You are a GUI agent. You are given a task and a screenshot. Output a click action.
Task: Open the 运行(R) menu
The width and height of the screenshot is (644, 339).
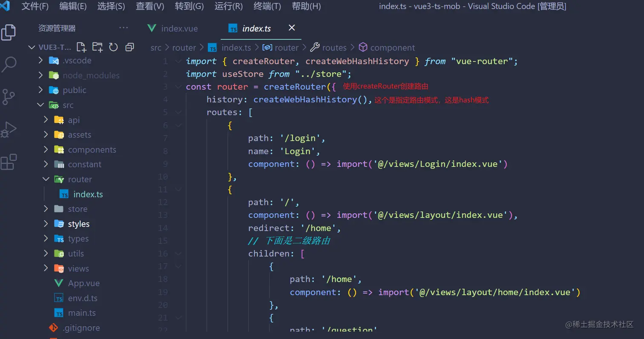click(x=229, y=6)
